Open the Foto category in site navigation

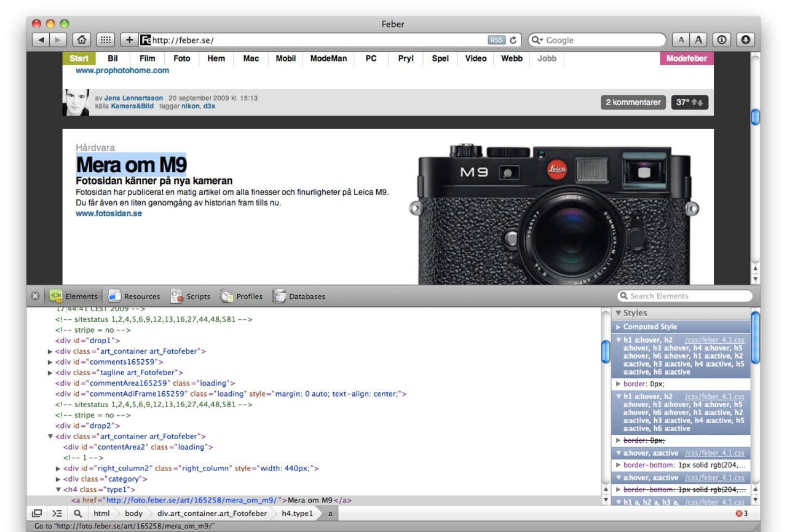[181, 58]
